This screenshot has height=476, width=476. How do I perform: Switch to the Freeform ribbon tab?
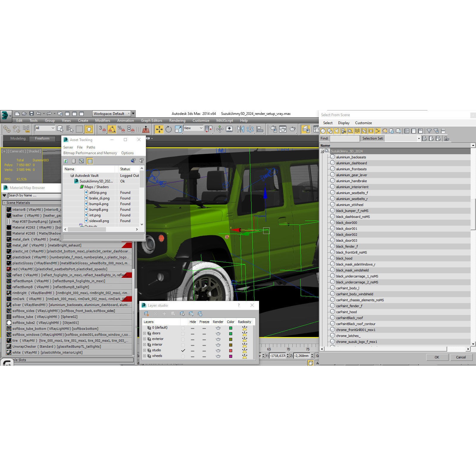(42, 138)
